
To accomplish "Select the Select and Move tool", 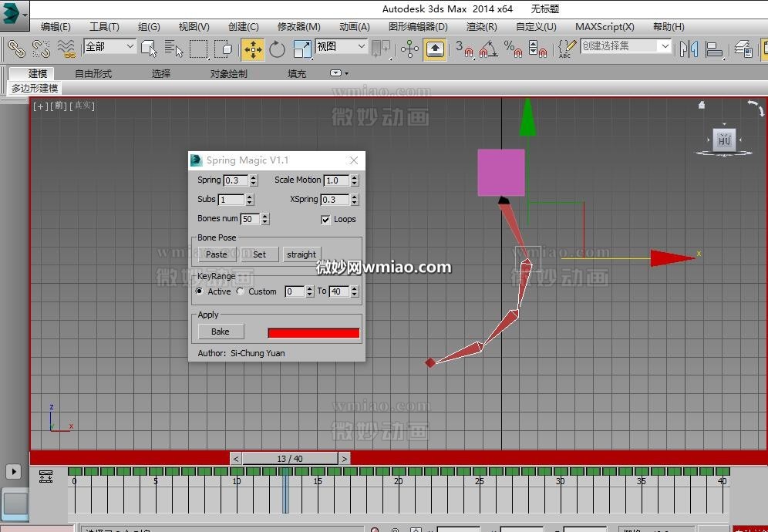I will pos(253,49).
